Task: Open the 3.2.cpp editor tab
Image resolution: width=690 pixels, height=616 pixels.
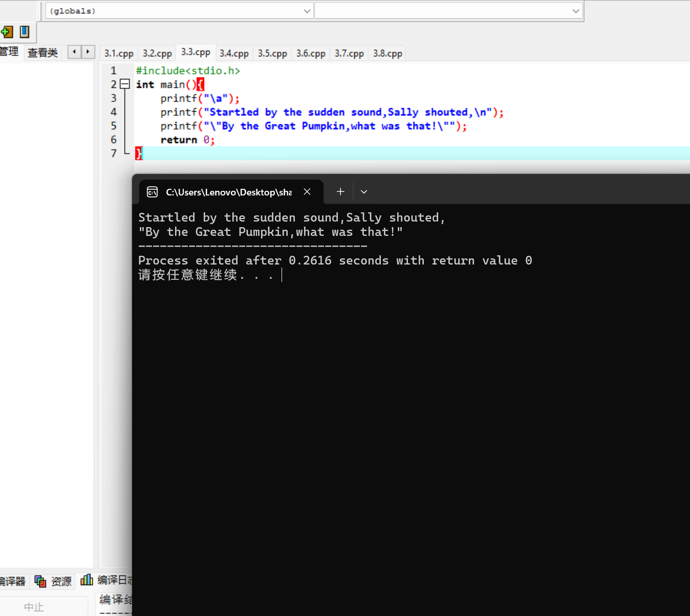Action: [157, 53]
